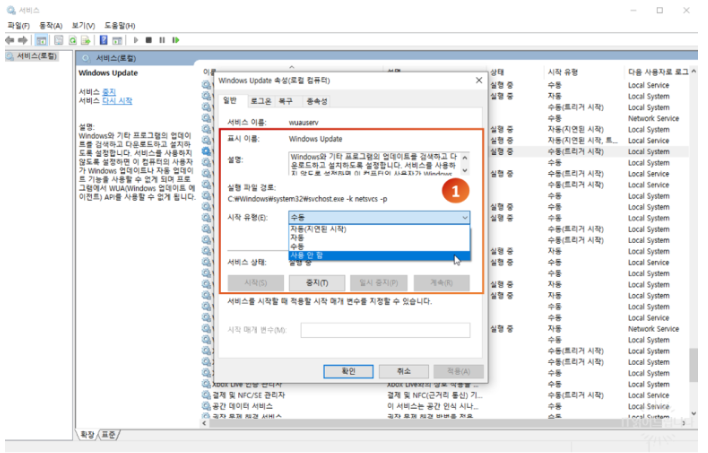Screen dimensions: 708x453
Task: Click the Export List toolbar icon
Action: pyautogui.click(x=86, y=40)
